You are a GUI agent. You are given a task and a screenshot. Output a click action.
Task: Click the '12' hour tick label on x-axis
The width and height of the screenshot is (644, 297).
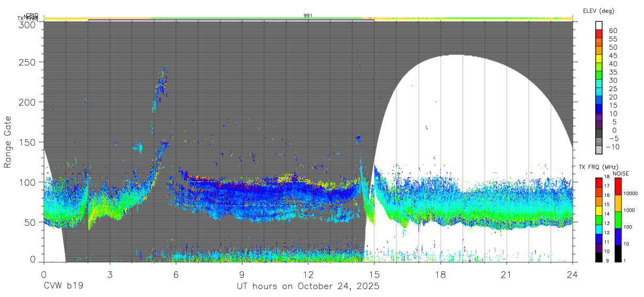coord(308,274)
